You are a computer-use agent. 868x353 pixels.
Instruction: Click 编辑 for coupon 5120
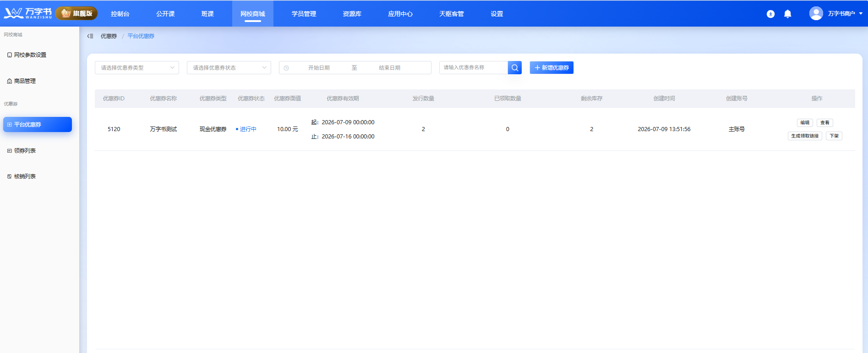point(805,123)
